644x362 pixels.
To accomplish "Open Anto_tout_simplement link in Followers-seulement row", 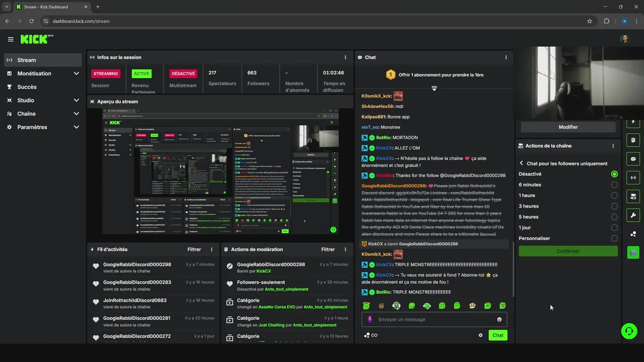I will 287,289.
